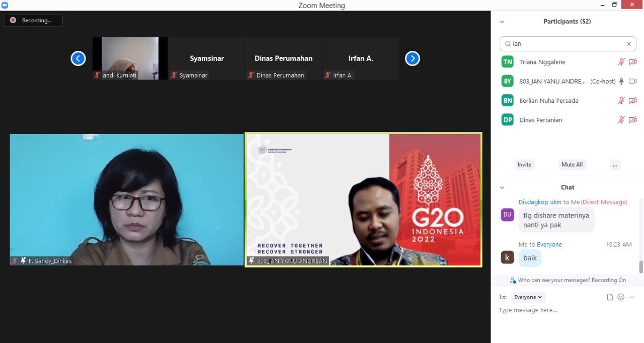Toggle Dinas Pertanian's video camera
644x343 pixels.
[x=633, y=120]
